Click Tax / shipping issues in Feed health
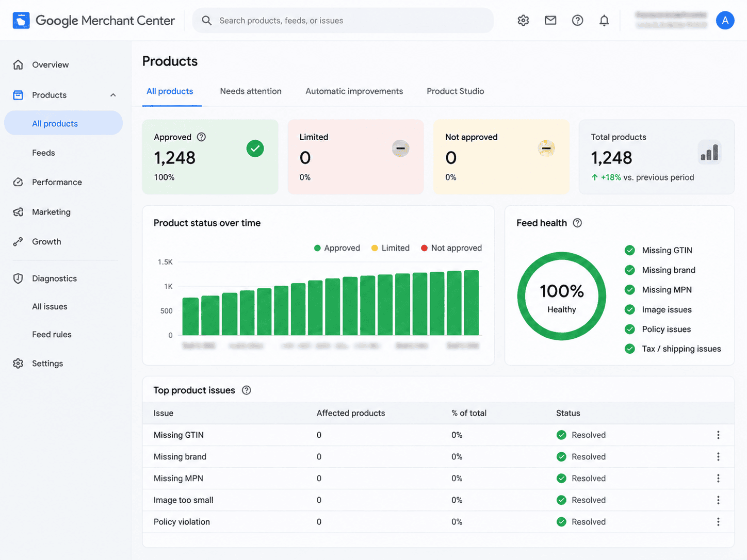The width and height of the screenshot is (747, 560). click(x=673, y=349)
